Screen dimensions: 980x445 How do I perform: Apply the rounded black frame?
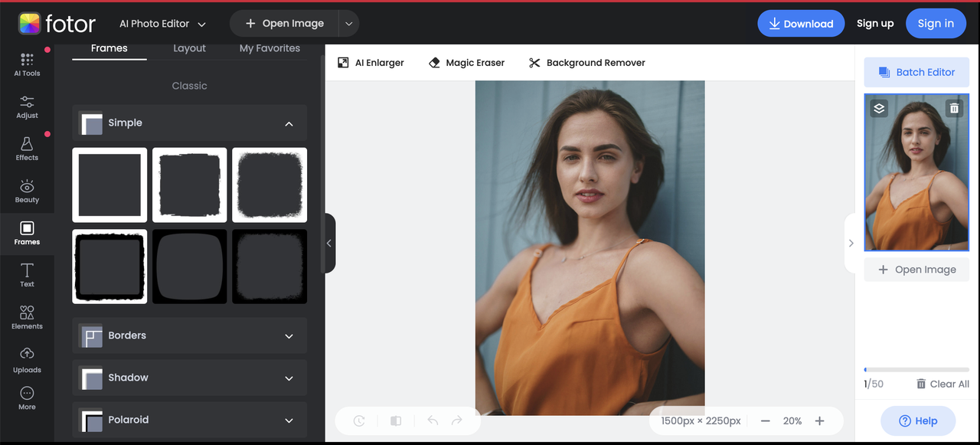tap(190, 267)
